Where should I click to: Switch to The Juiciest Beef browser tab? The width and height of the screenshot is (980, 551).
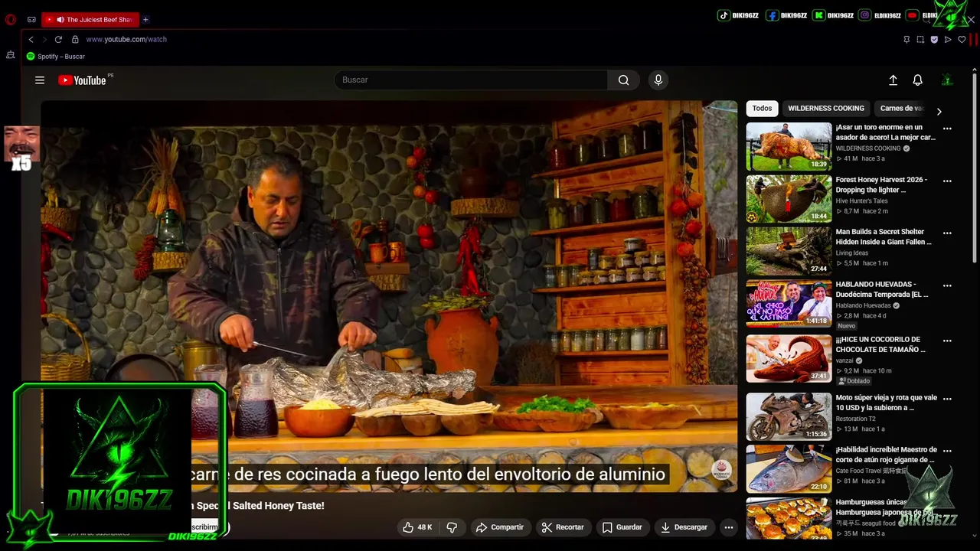pyautogui.click(x=89, y=20)
